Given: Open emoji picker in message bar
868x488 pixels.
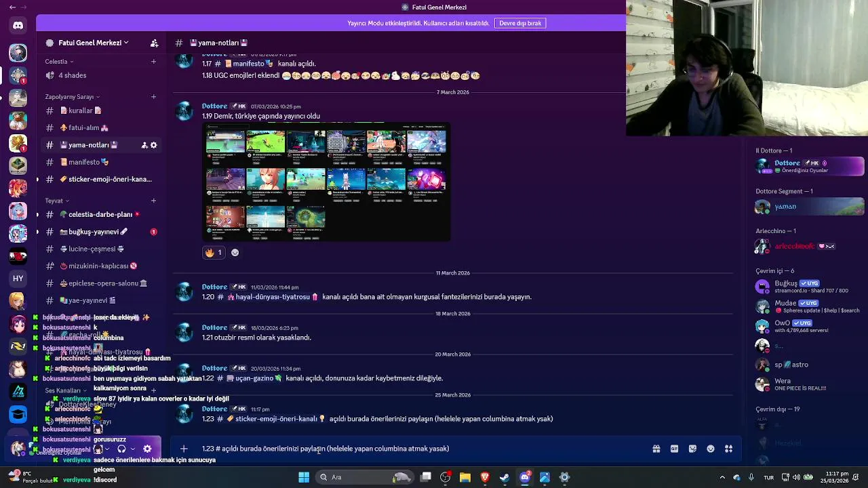Looking at the screenshot, I should 711,449.
